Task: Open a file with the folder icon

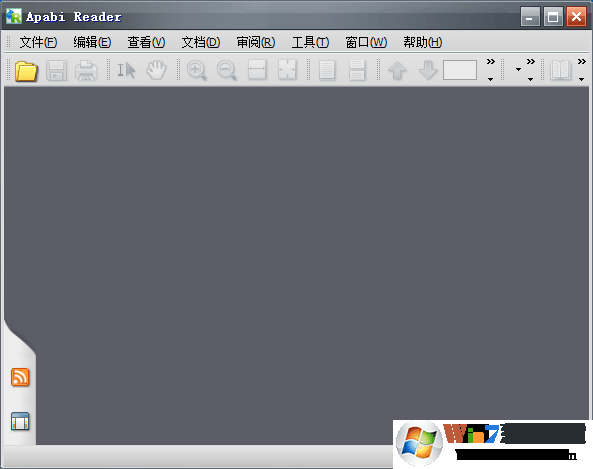Action: (x=26, y=71)
